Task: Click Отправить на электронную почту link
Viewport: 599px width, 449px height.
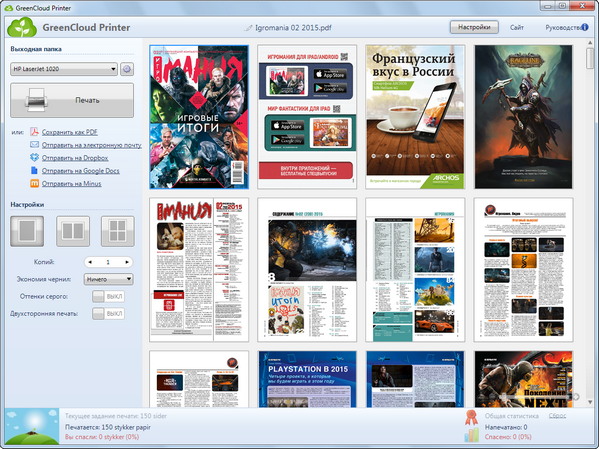Action: (x=92, y=145)
